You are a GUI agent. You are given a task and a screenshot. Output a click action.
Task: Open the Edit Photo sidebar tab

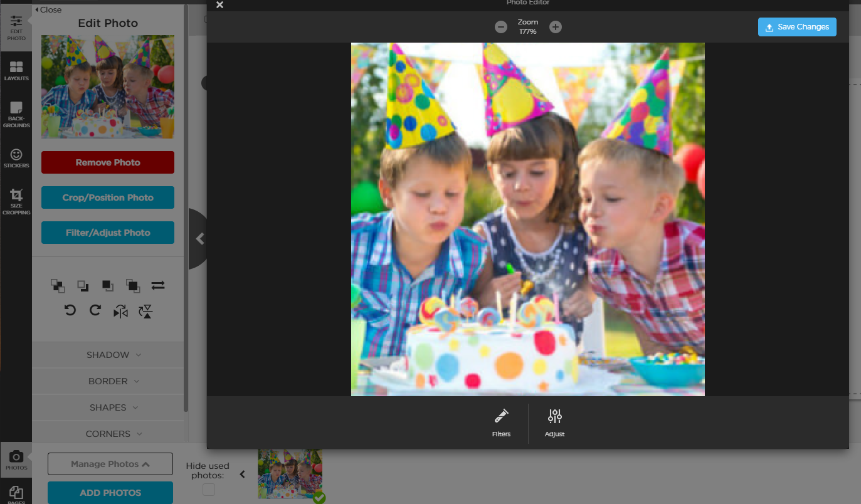[16, 28]
